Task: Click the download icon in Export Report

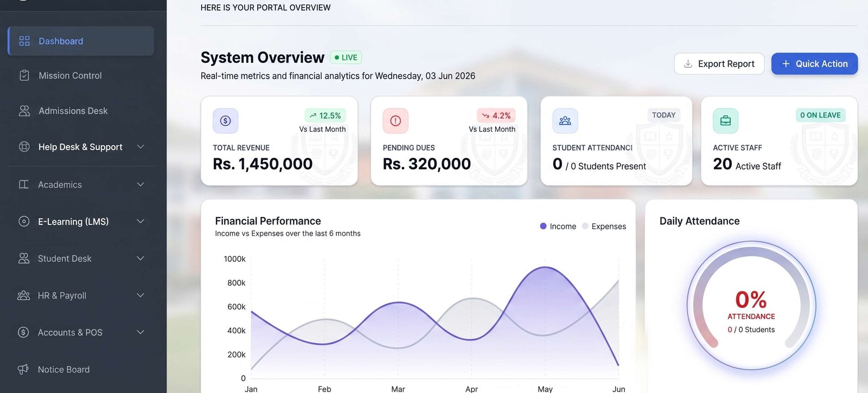Action: click(688, 64)
